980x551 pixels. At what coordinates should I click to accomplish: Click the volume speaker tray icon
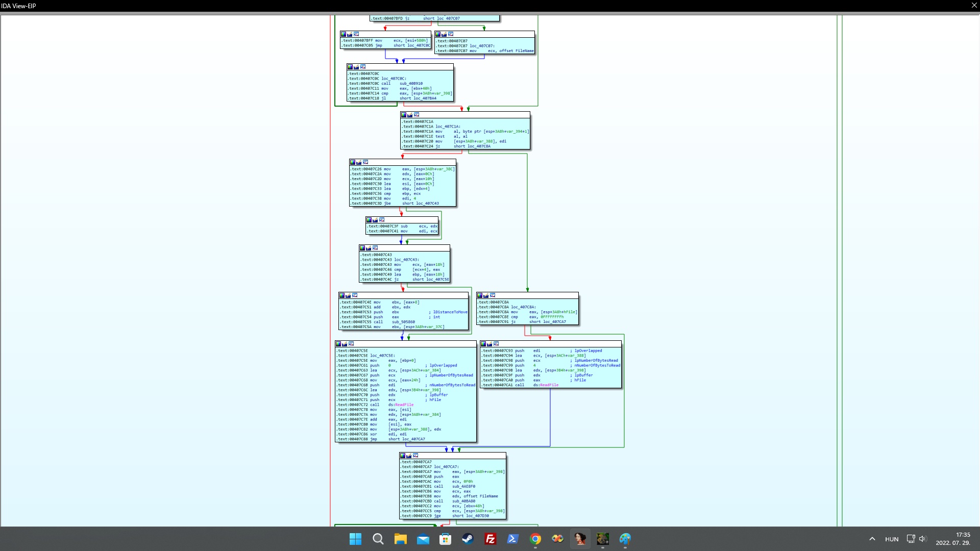click(922, 539)
